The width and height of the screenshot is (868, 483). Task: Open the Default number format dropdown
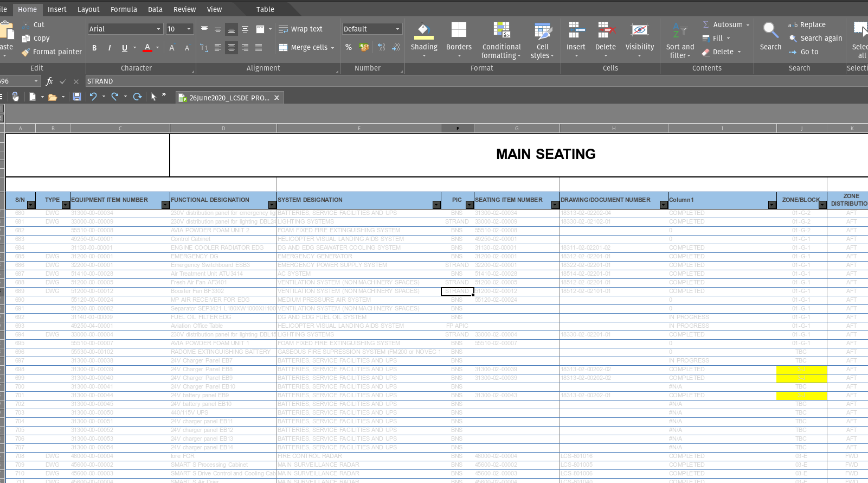coord(397,29)
